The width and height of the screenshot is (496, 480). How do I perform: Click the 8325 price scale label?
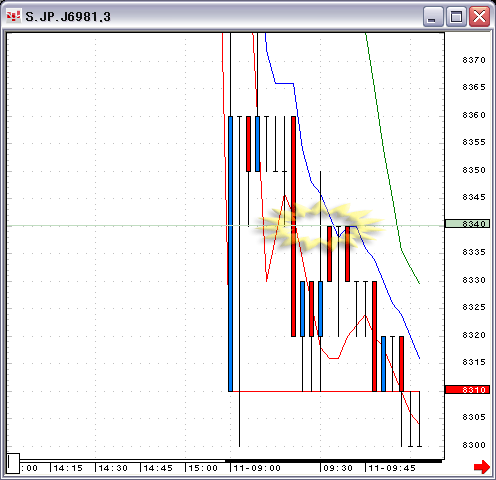click(x=474, y=307)
